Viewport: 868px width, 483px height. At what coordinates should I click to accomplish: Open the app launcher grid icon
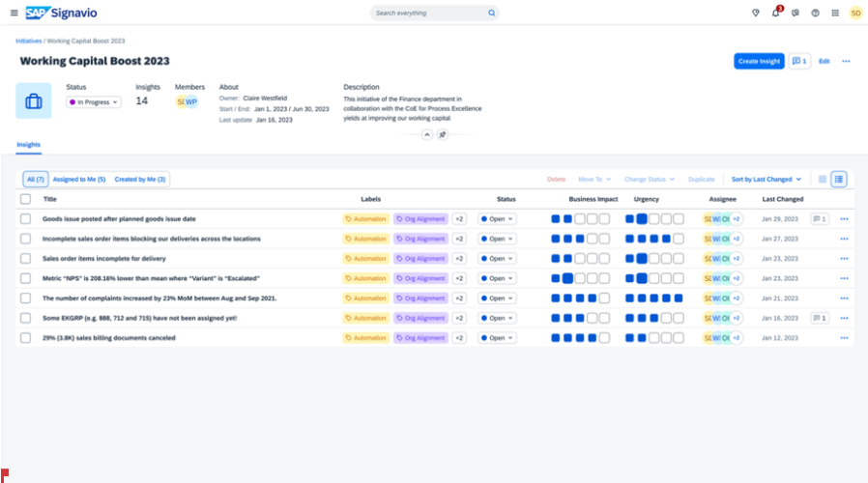pyautogui.click(x=834, y=13)
